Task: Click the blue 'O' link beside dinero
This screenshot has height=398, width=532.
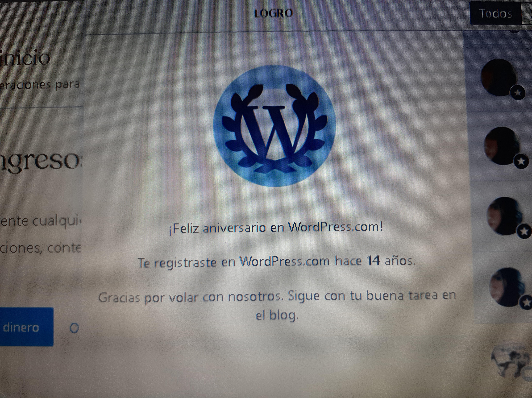Action: [x=74, y=328]
